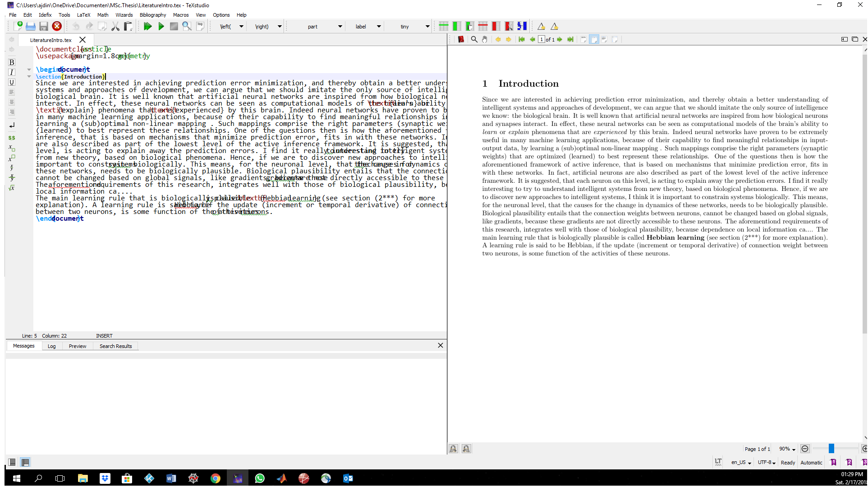Click the Compile single green arrow icon
The image size is (868, 487).
pos(161,27)
